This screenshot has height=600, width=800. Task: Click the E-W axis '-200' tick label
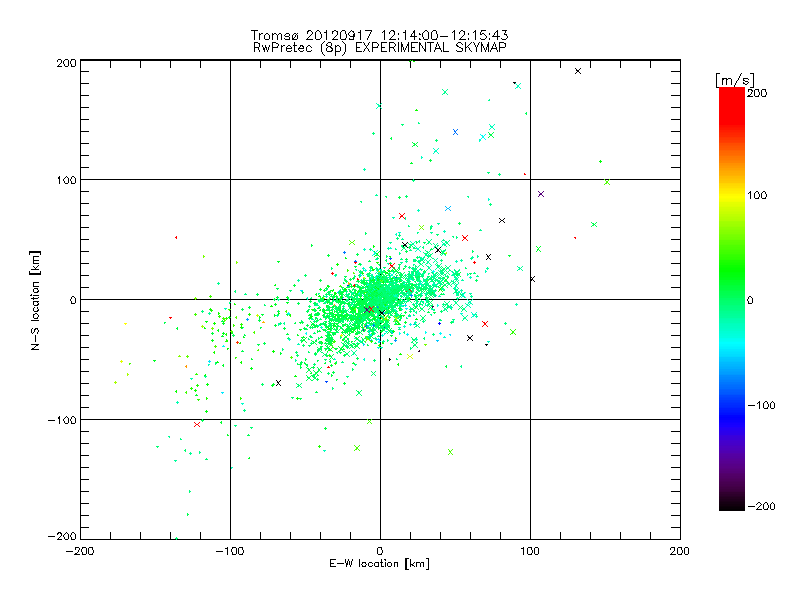coord(80,551)
